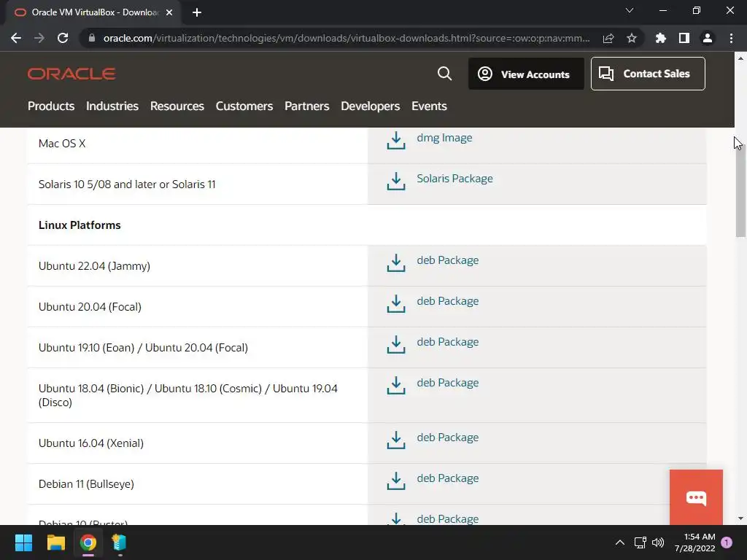This screenshot has width=747, height=560.
Task: Toggle the browser side panel
Action: click(684, 38)
